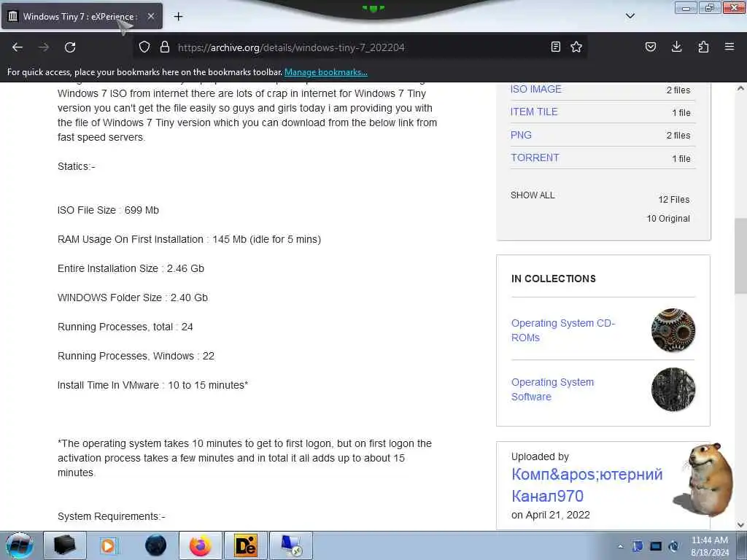Click 'Running Processes, total : 24' line
The image size is (747, 560).
125,327
